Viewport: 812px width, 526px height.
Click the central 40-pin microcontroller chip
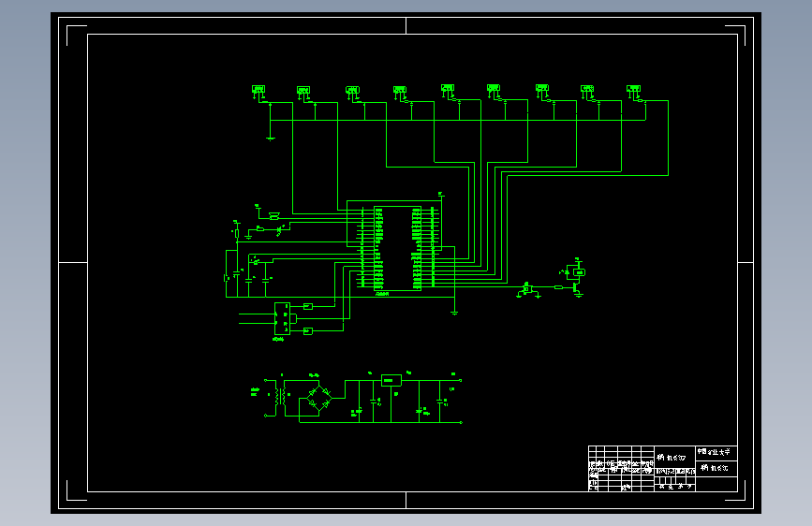click(x=397, y=248)
